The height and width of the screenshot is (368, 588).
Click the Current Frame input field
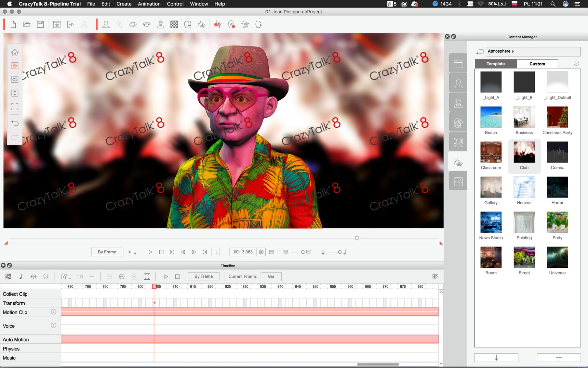pos(271,277)
